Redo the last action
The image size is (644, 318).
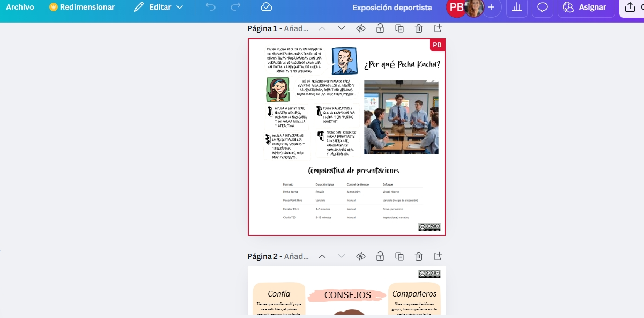pos(235,7)
